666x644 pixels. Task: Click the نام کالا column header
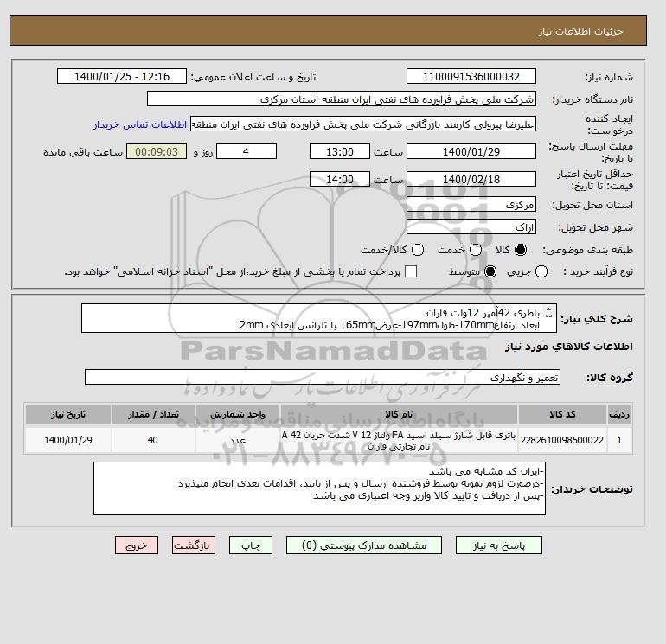tap(399, 414)
